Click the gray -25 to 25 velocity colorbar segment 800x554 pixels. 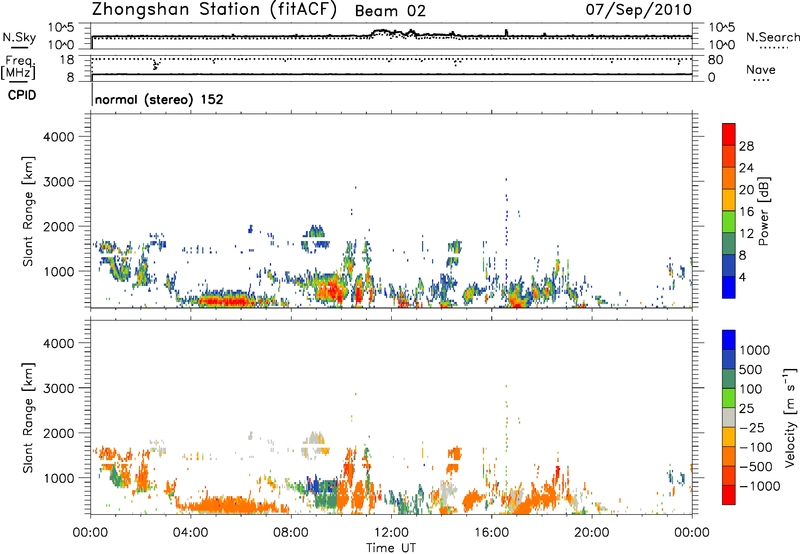729,417
